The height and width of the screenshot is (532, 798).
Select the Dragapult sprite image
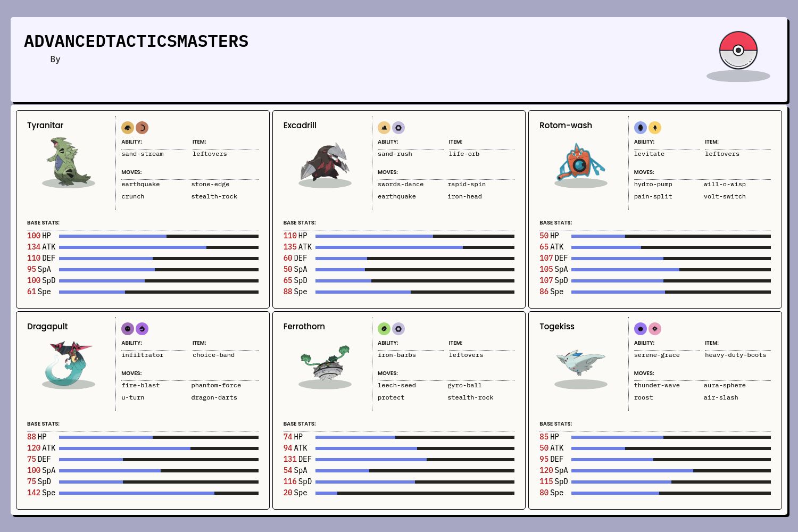[69, 362]
